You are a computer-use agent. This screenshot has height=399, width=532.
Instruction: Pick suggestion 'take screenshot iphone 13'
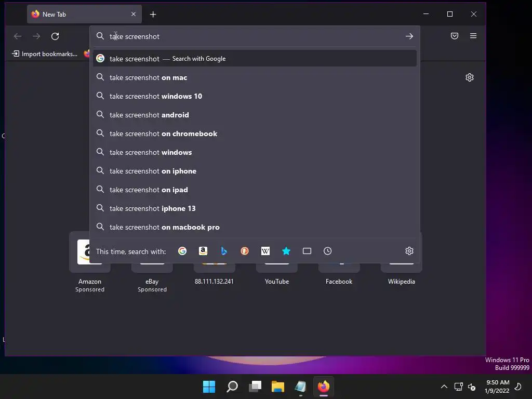click(255, 208)
